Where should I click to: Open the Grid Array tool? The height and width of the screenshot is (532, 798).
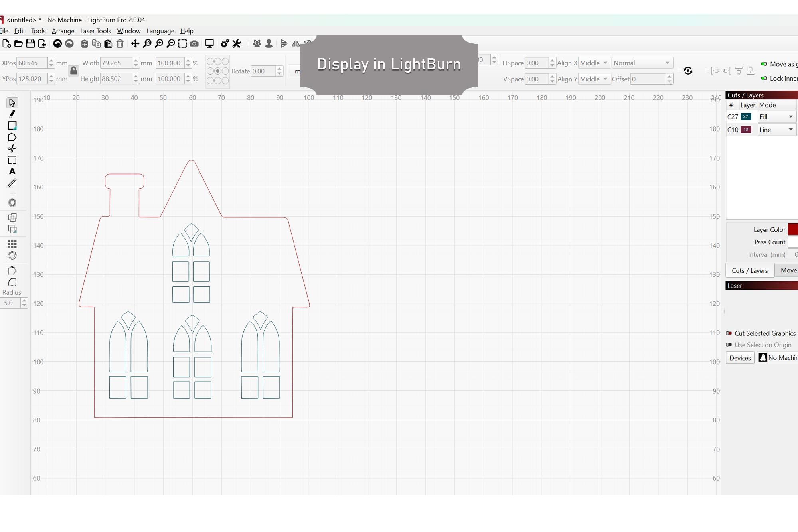pos(12,244)
